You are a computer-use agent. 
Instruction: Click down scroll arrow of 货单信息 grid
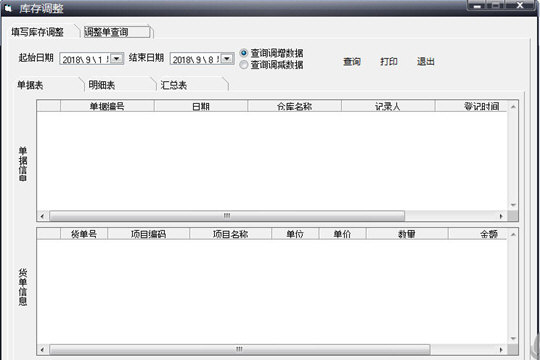click(513, 338)
